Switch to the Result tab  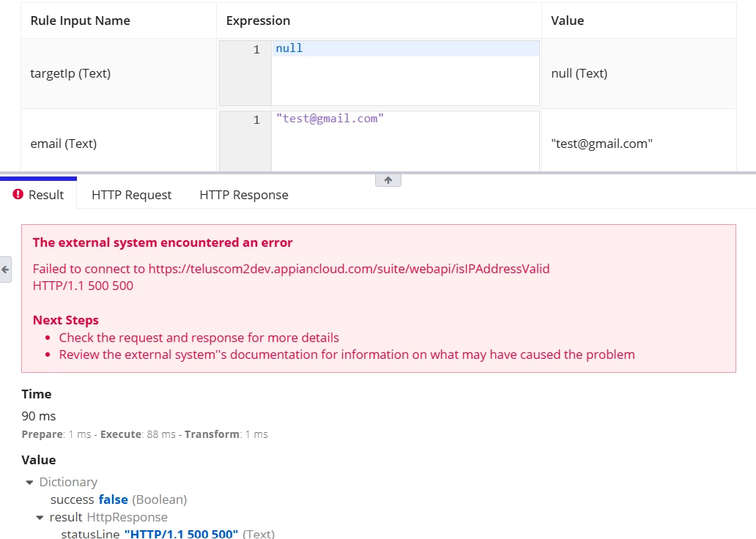coord(39,195)
